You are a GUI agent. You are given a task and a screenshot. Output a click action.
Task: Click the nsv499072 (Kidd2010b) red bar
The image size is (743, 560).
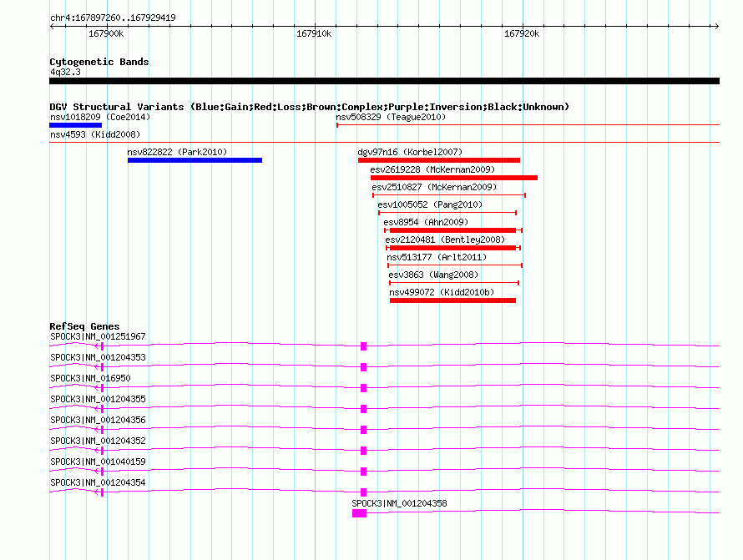[452, 300]
